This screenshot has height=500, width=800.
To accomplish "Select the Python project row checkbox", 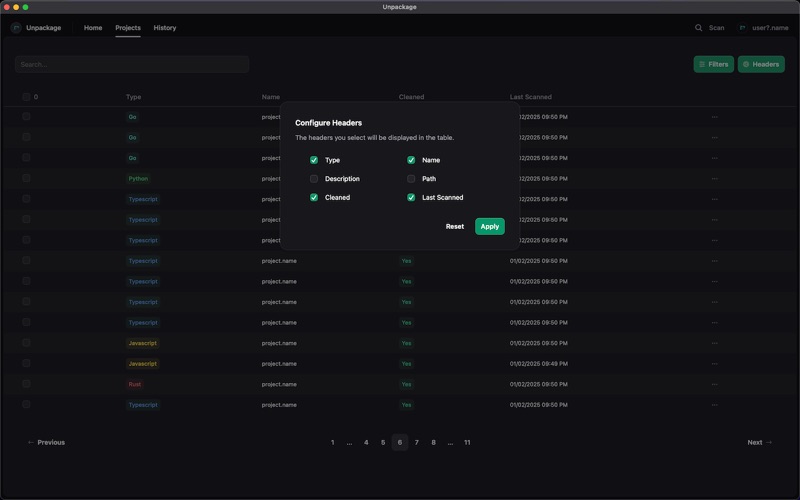I will pyautogui.click(x=26, y=178).
